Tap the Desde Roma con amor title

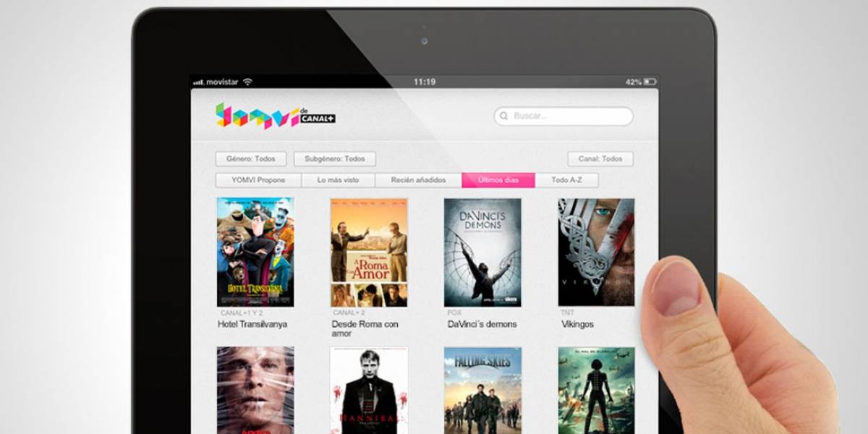coord(365,329)
